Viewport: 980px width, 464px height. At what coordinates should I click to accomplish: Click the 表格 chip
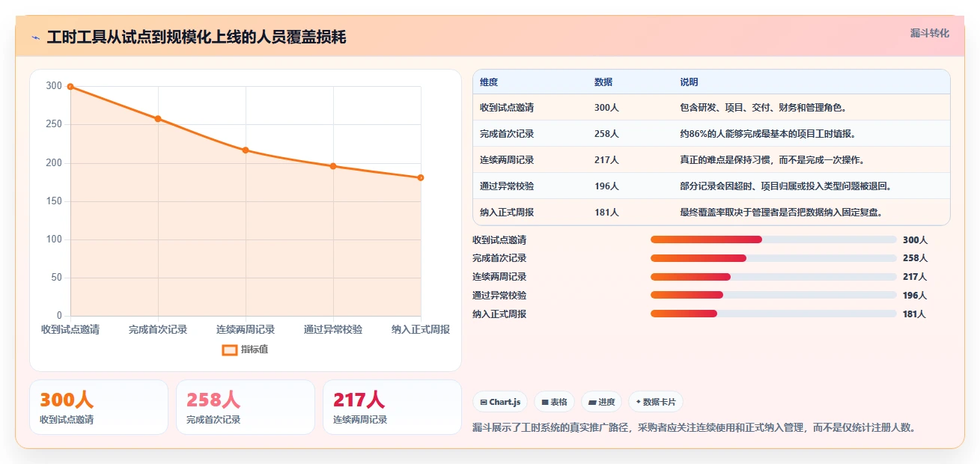click(554, 402)
